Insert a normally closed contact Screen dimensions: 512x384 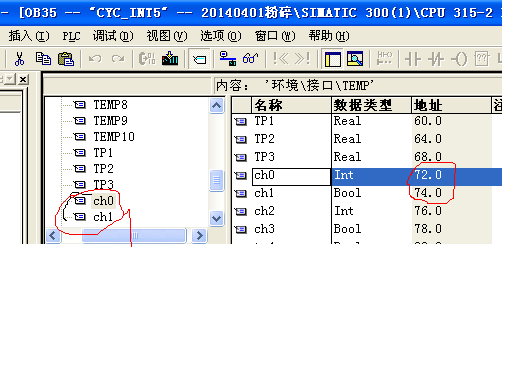[x=436, y=60]
